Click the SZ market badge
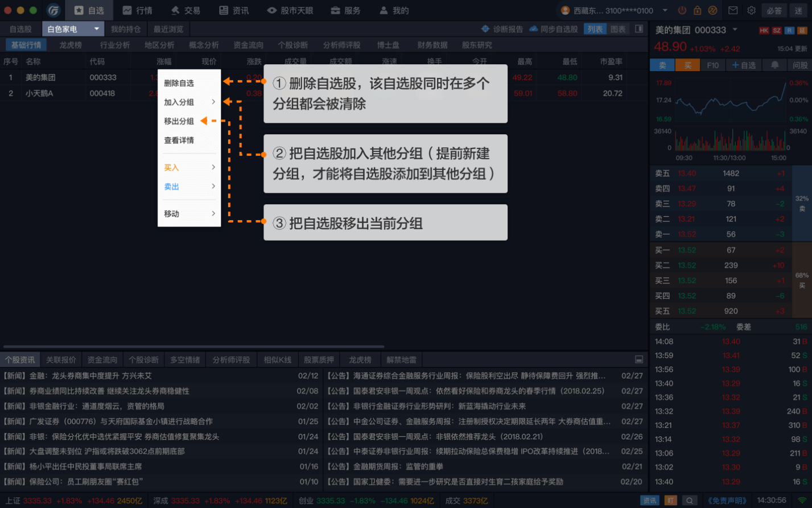The image size is (812, 508). point(777,31)
